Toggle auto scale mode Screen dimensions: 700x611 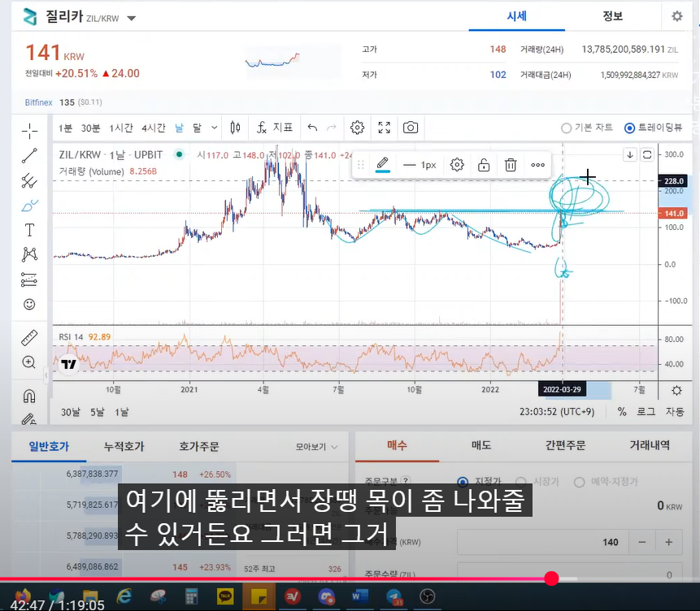(x=675, y=411)
